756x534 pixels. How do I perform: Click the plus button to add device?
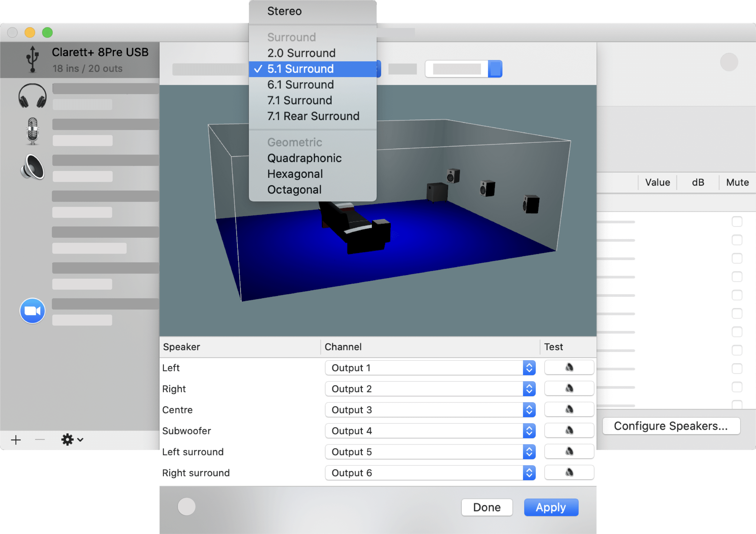16,440
